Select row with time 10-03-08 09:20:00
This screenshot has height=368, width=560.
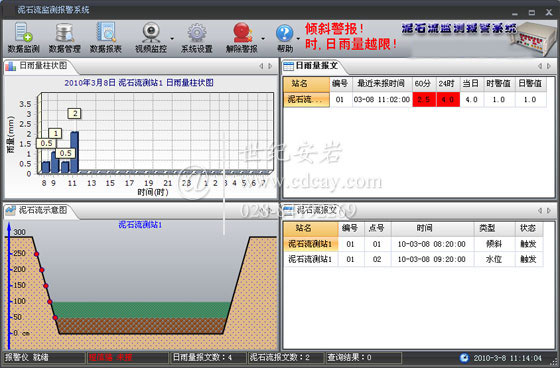click(x=414, y=259)
